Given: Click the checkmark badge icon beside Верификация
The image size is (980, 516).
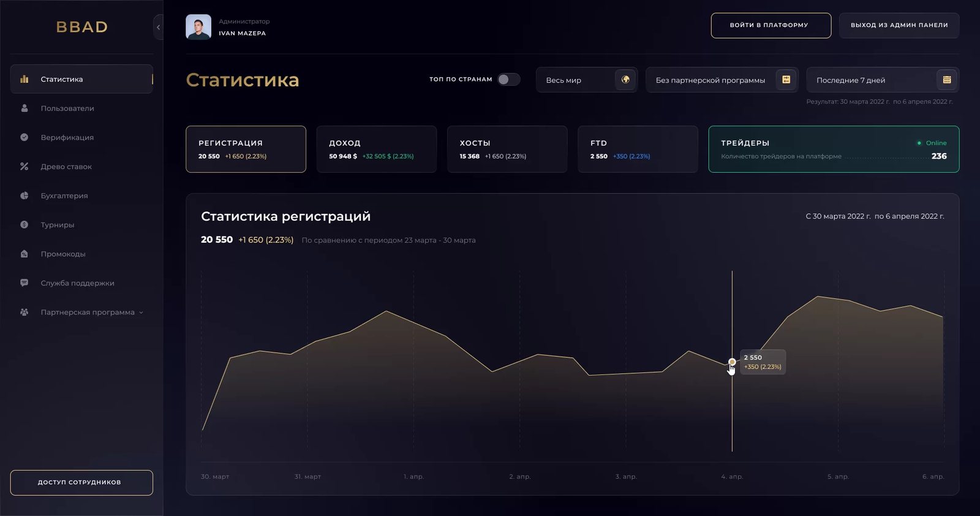Looking at the screenshot, I should click(24, 137).
